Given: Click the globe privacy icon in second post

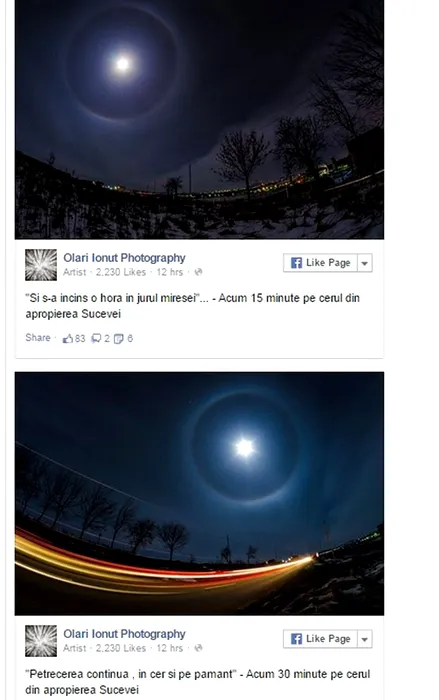Looking at the screenshot, I should tap(198, 648).
